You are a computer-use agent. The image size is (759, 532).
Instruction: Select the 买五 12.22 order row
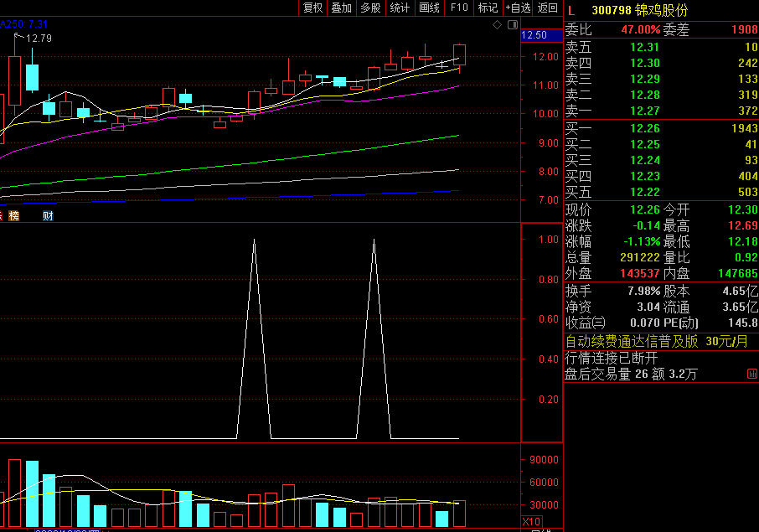point(661,192)
